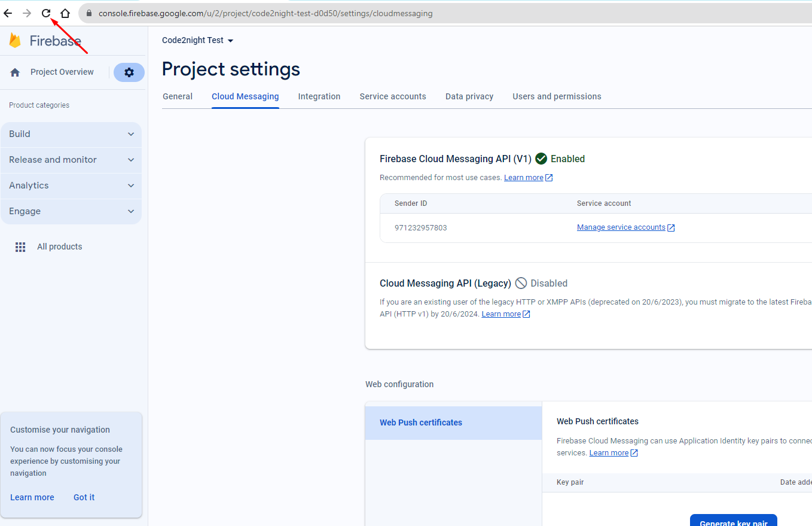Click the All products grid icon
812x526 pixels.
pyautogui.click(x=20, y=247)
